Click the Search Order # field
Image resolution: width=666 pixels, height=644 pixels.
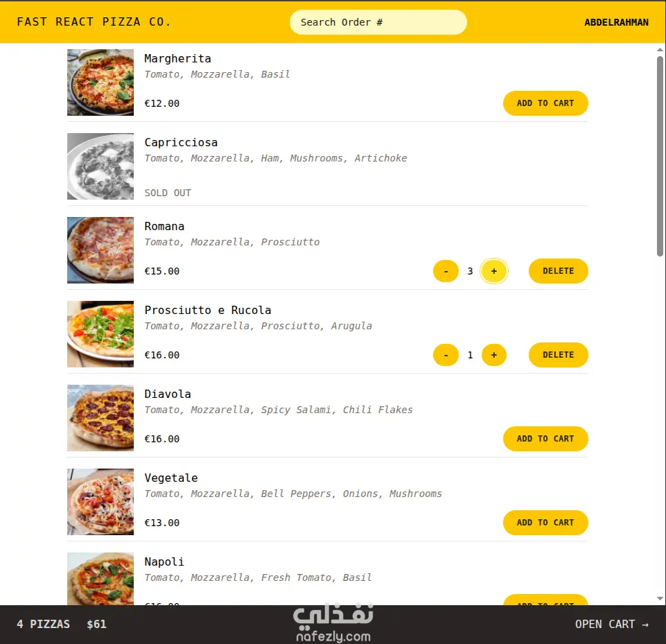click(x=378, y=22)
